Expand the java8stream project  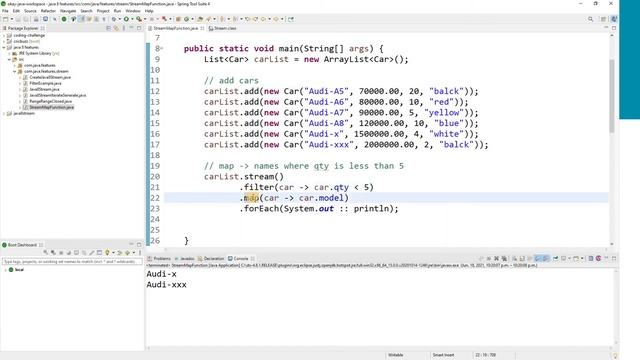4,113
